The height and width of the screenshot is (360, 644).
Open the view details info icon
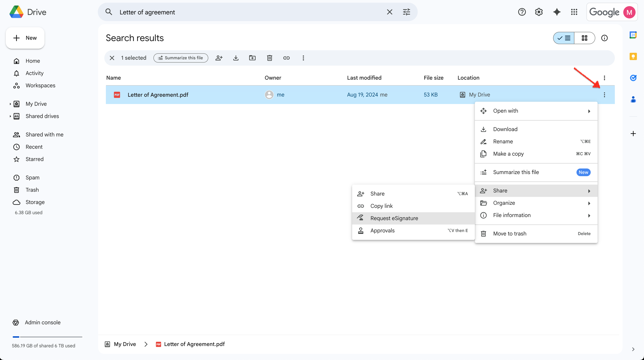(604, 38)
